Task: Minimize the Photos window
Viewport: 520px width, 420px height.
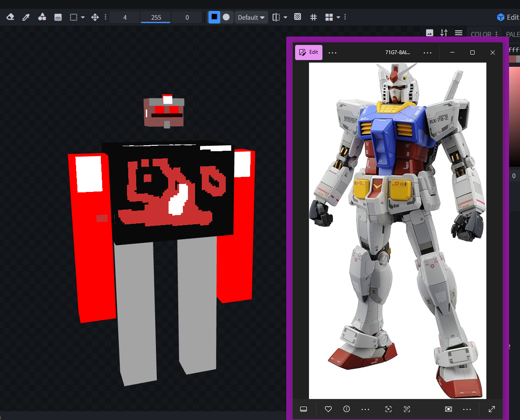Action: click(452, 52)
